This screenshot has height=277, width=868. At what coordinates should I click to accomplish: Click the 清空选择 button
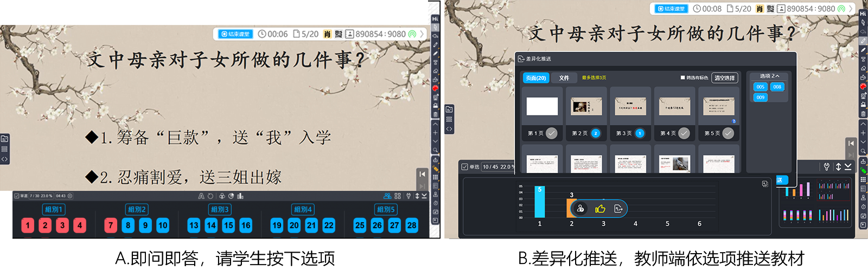(724, 78)
